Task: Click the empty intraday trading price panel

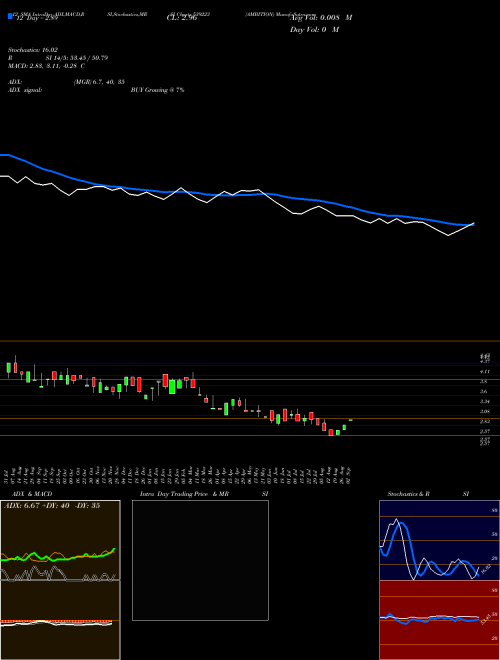Action: (x=200, y=560)
